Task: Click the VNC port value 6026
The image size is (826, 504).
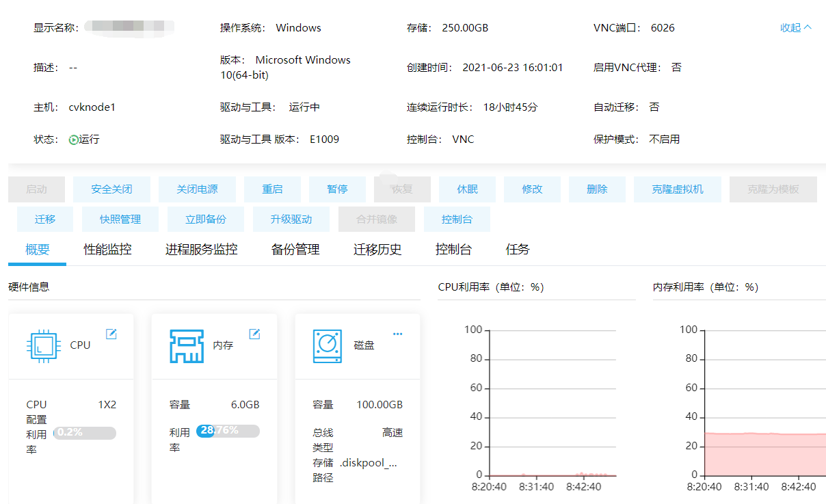Action: [x=663, y=28]
